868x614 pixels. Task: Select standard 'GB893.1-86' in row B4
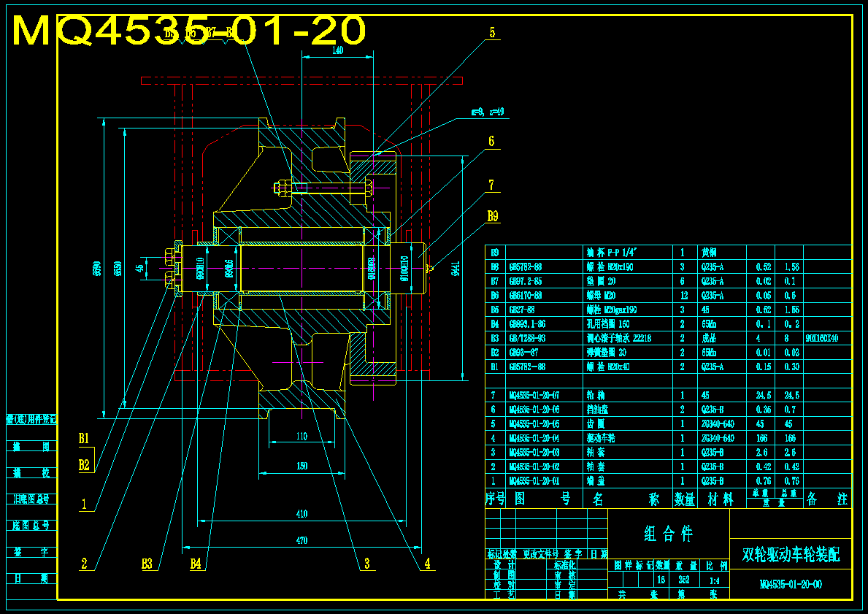tap(527, 324)
